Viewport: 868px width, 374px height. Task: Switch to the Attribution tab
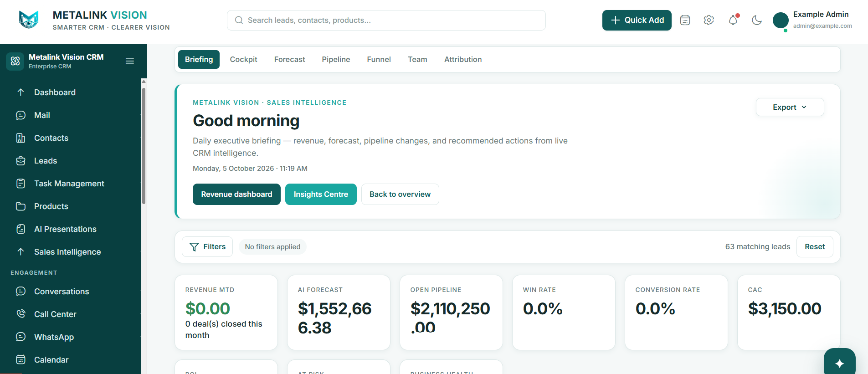[x=463, y=59]
